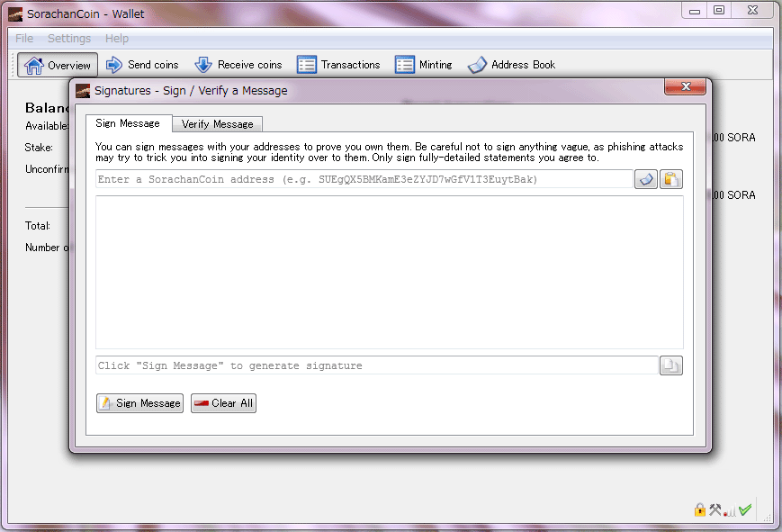Close the Signatures dialog
This screenshot has width=782, height=532.
[685, 86]
